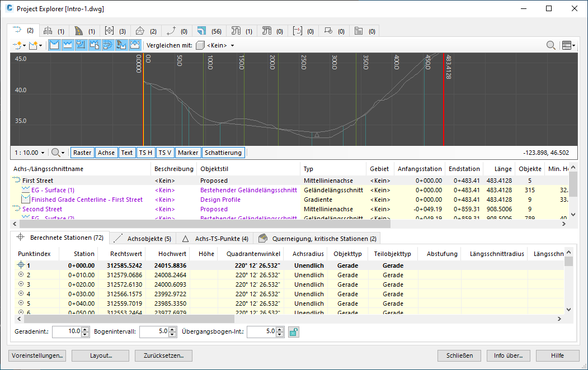Open the Point Groups tab showing (3)
Viewport: 588px width, 370px height.
tap(115, 31)
